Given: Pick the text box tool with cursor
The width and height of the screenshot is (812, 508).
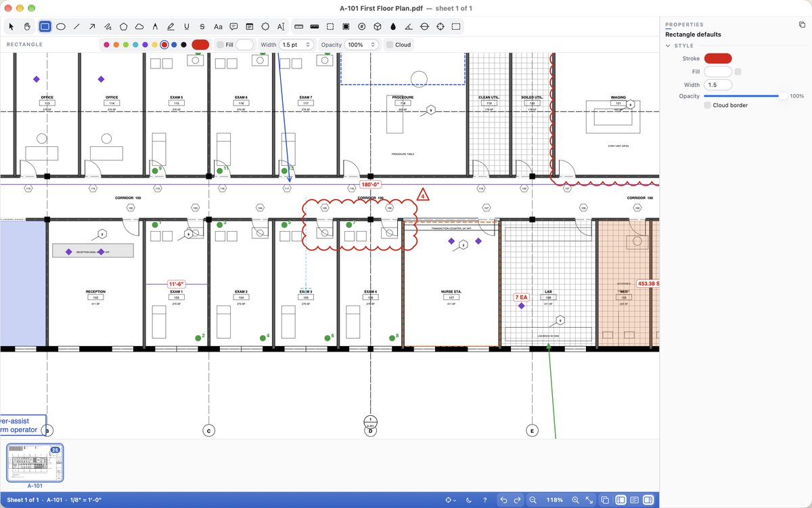Looking at the screenshot, I should click(281, 26).
